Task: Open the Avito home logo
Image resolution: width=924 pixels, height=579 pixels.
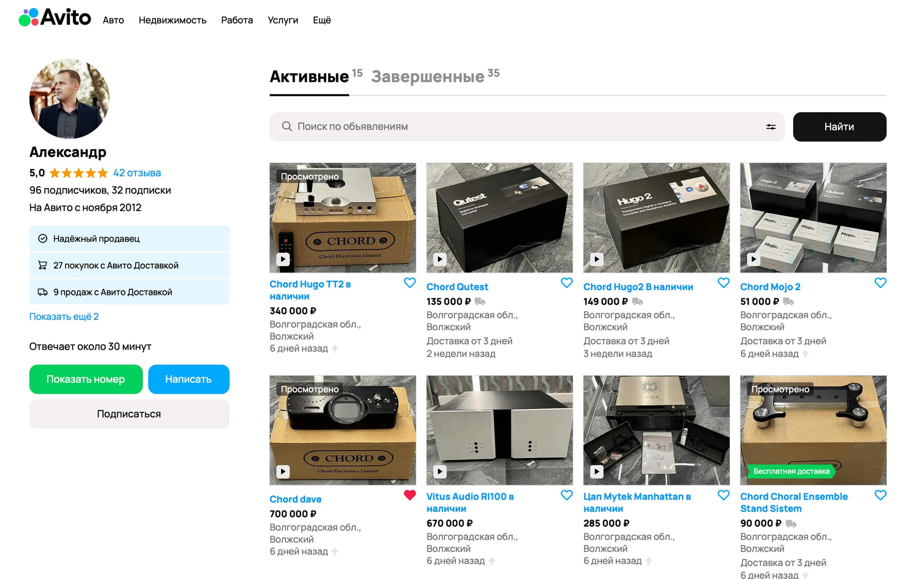Action: coord(55,18)
